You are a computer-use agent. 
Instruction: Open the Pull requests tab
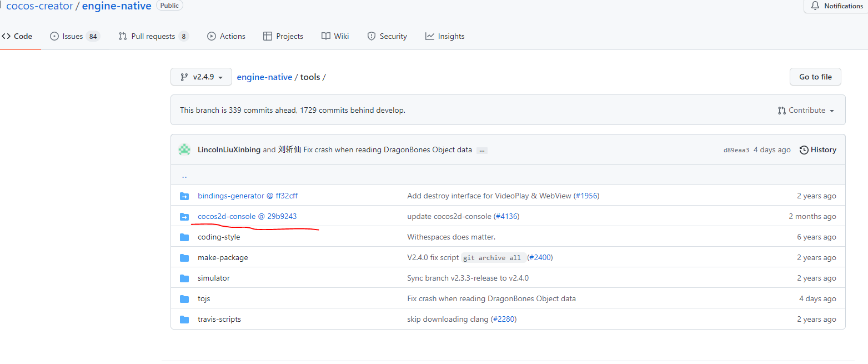[x=153, y=36]
